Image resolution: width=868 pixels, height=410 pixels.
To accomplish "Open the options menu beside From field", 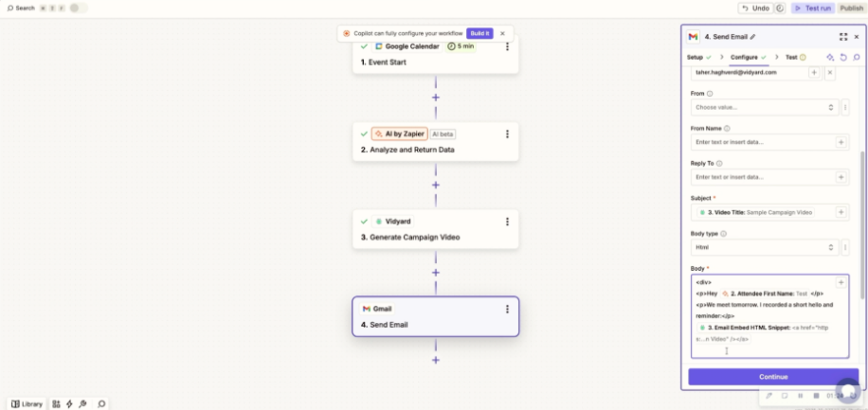I will coord(845,107).
